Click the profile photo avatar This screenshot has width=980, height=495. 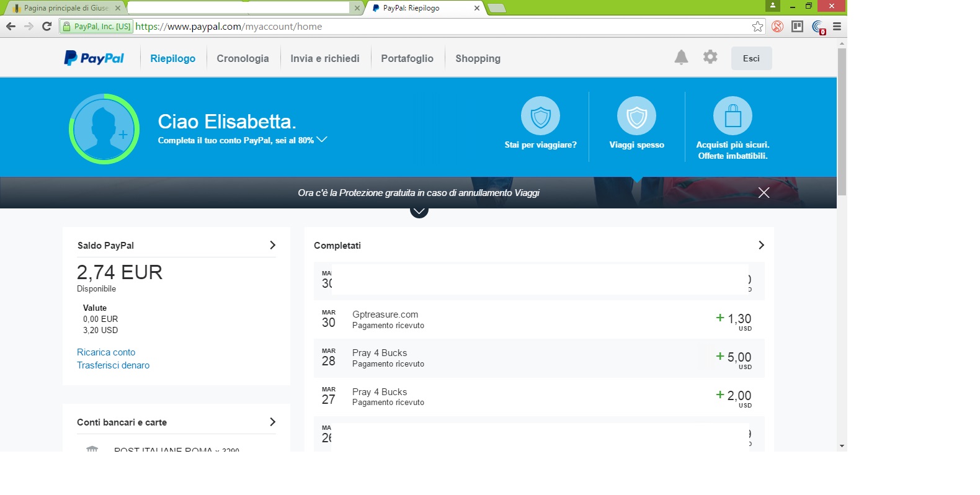click(104, 129)
